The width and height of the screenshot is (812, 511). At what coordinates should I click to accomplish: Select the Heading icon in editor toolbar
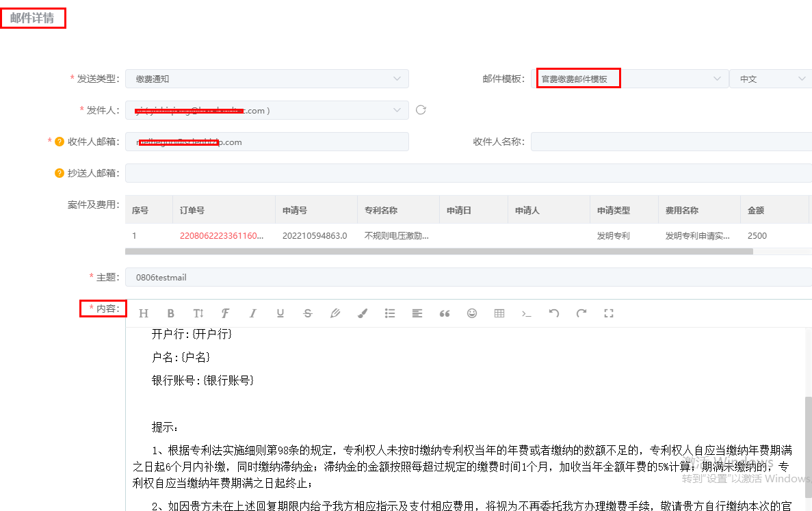coord(144,313)
